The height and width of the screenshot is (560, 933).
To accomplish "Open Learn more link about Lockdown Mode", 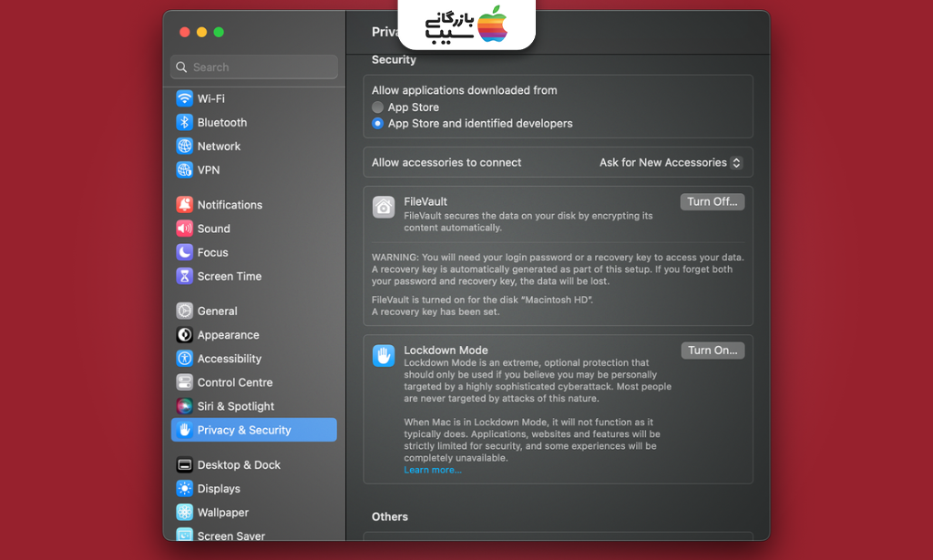I will tap(433, 470).
